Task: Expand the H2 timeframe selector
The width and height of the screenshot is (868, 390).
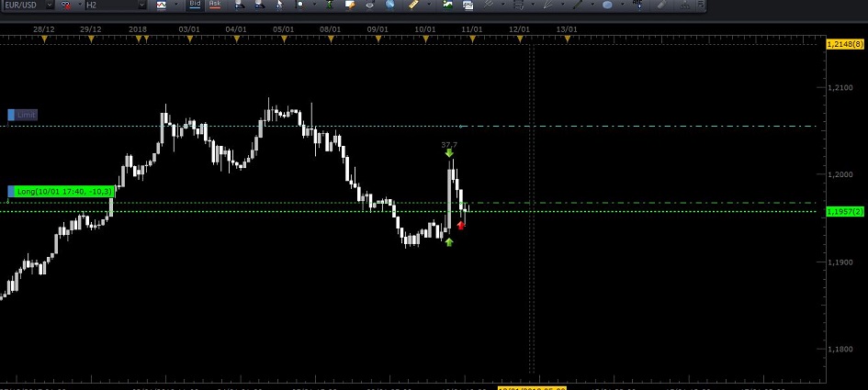Action: tap(141, 6)
